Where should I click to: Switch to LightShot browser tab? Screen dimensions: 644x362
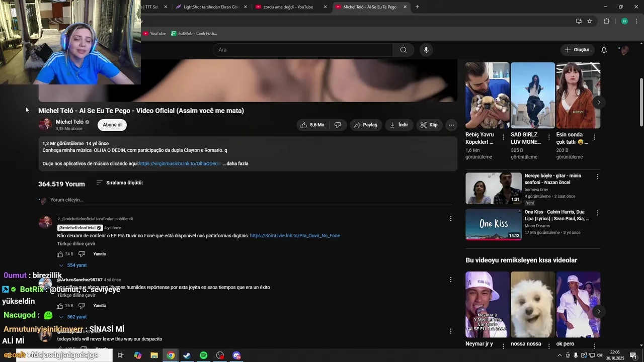coord(211,7)
